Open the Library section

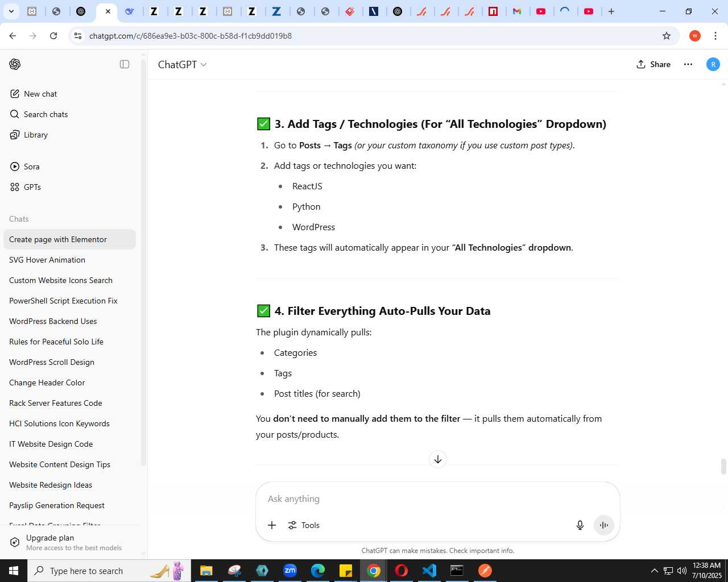pyautogui.click(x=69, y=135)
